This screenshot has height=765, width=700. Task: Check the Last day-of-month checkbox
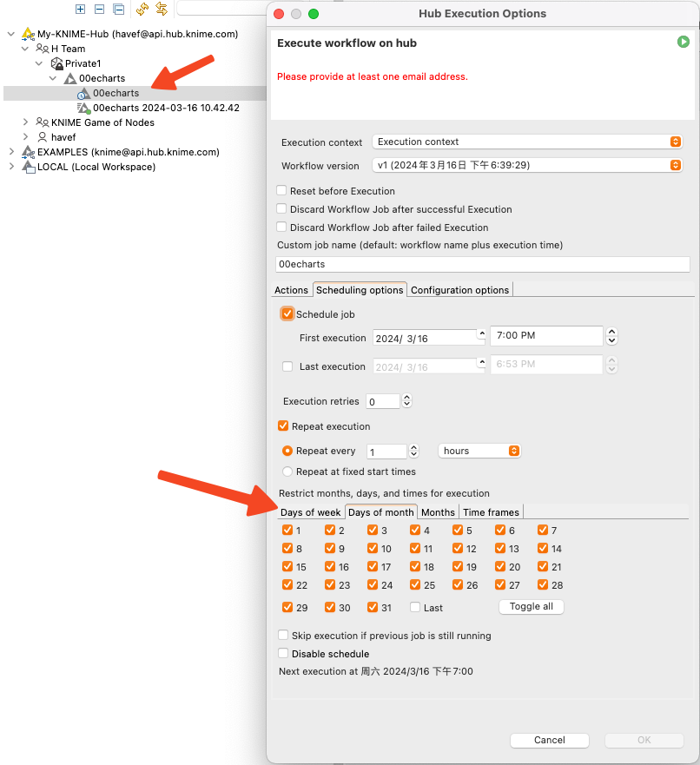pos(415,607)
